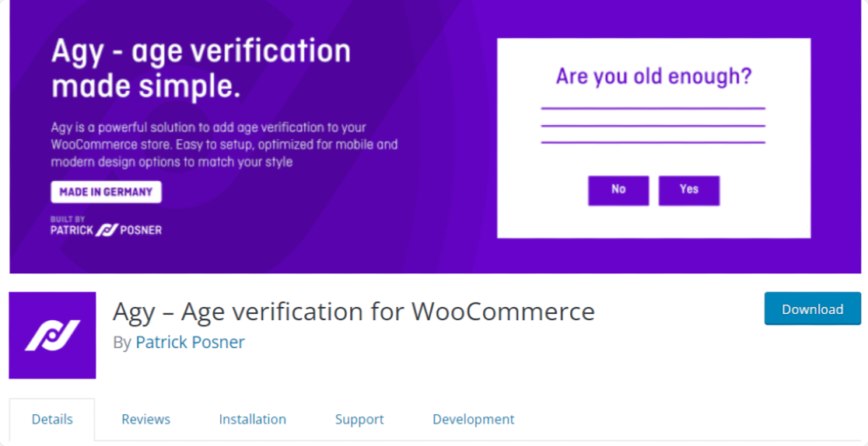Select the Details tab

(x=52, y=419)
